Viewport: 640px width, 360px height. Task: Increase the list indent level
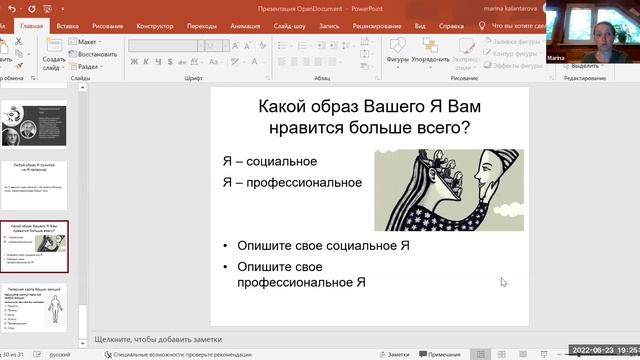[x=333, y=45]
